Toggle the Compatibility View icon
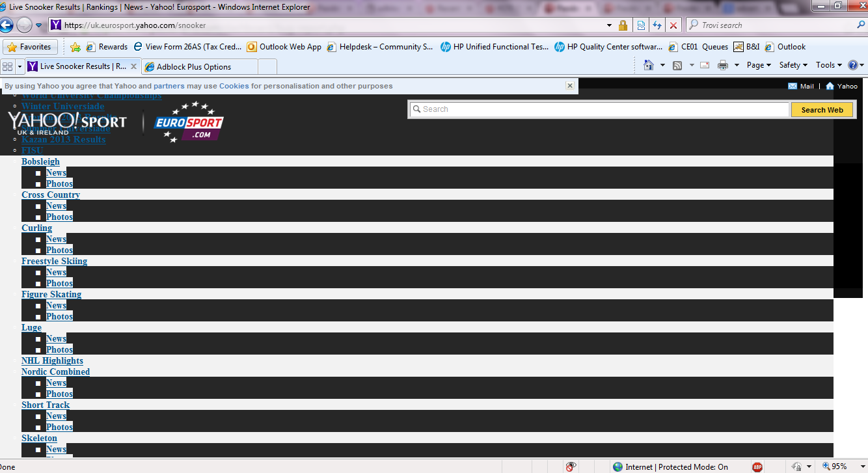The width and height of the screenshot is (868, 473). 641,25
